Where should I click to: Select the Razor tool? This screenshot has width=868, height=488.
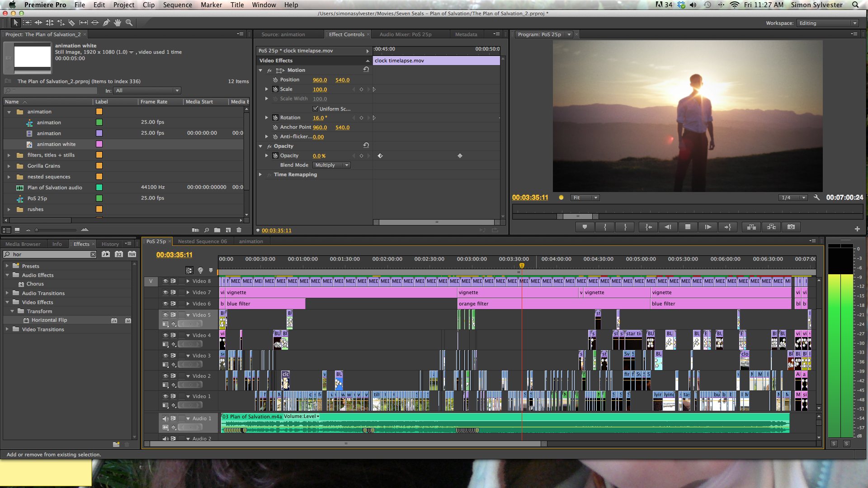pyautogui.click(x=71, y=23)
